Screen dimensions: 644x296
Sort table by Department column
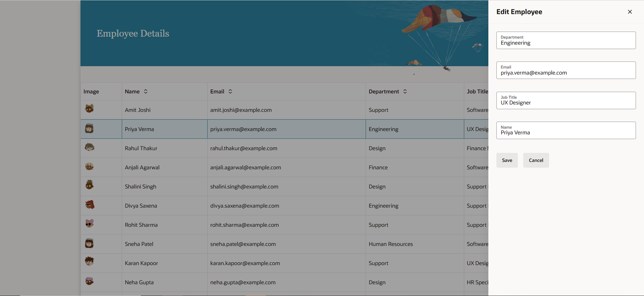(405, 91)
